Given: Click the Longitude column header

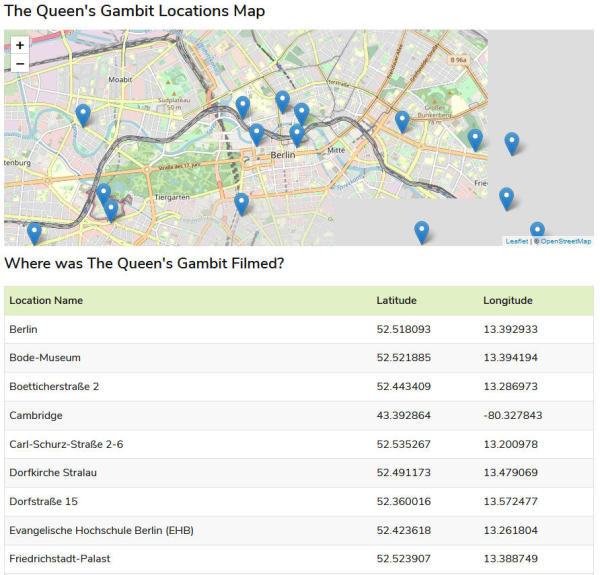Looking at the screenshot, I should tap(508, 301).
